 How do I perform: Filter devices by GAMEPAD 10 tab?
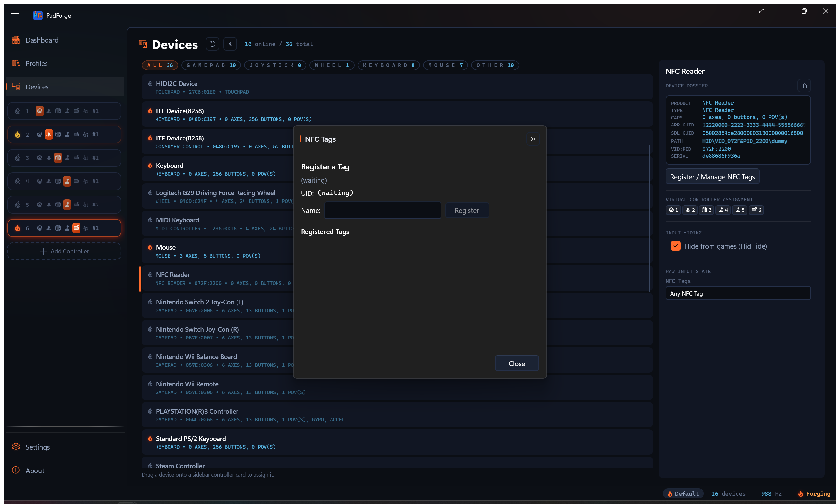(211, 65)
